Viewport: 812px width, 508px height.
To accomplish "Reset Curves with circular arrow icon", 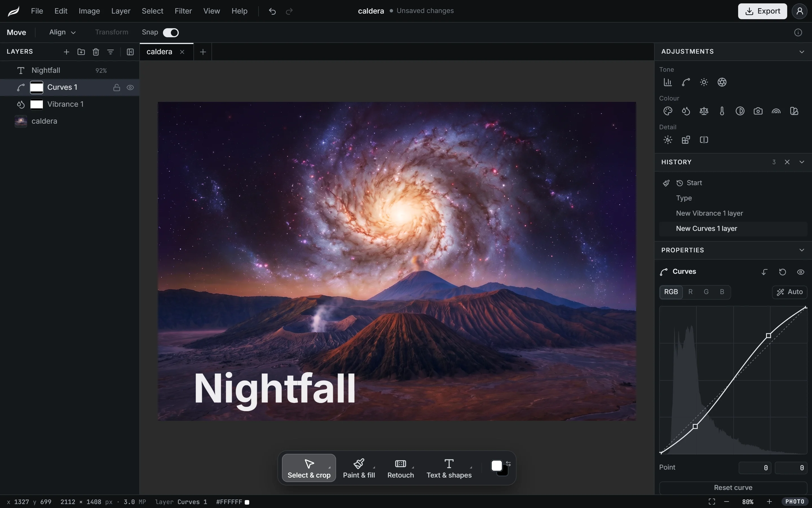I will 782,272.
